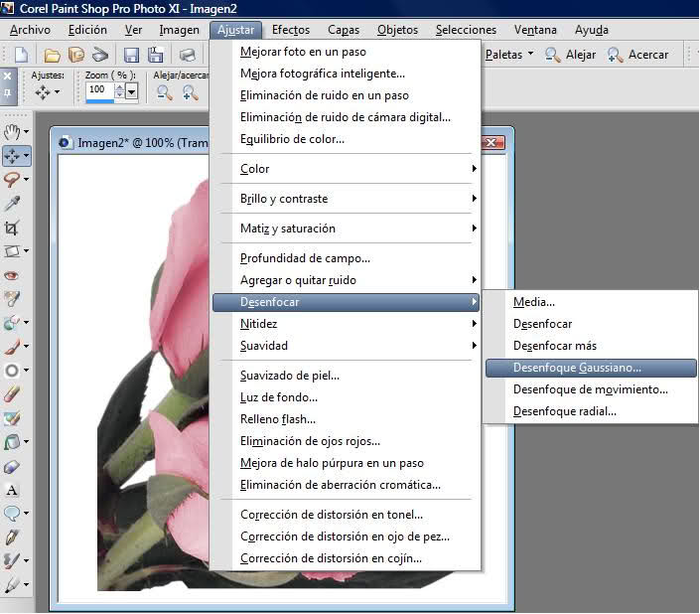700x614 pixels.
Task: Click zoom-out magnifier in tool options
Action: click(164, 92)
